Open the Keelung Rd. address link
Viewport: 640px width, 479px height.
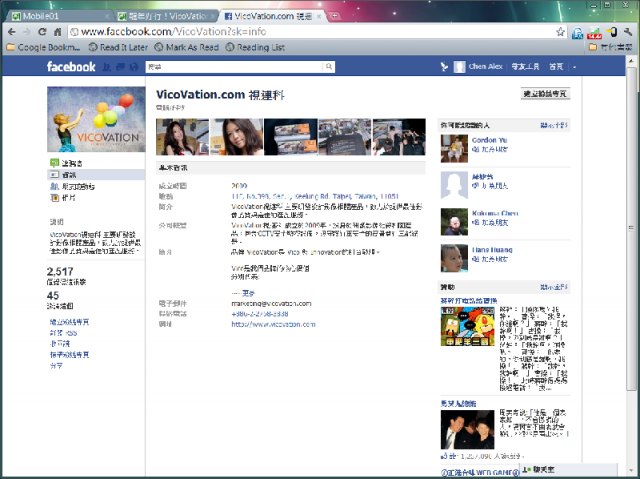315,196
